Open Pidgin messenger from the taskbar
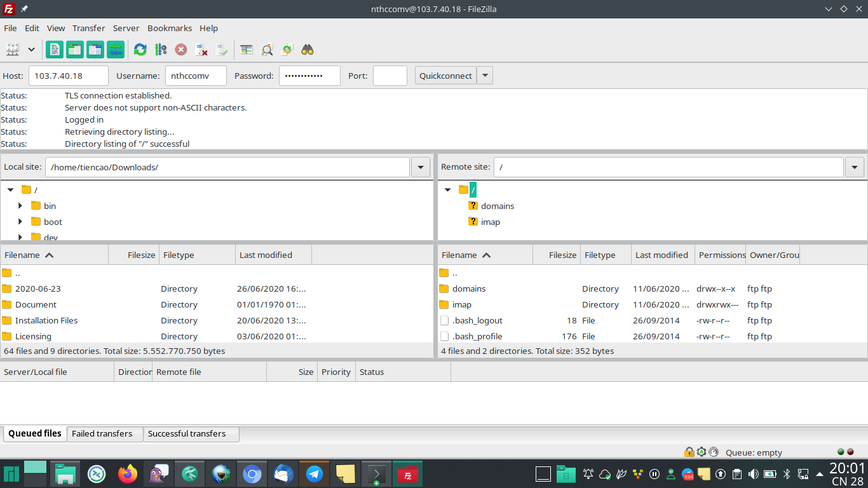 point(159,474)
